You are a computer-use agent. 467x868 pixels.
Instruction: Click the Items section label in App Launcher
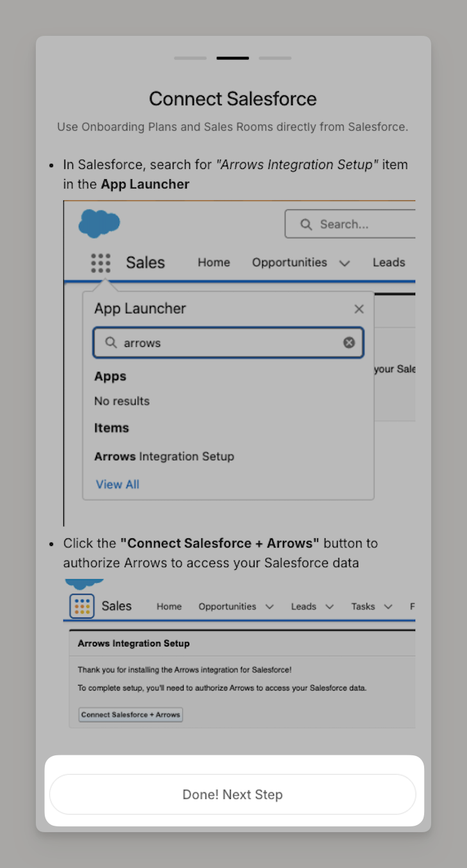coord(111,428)
